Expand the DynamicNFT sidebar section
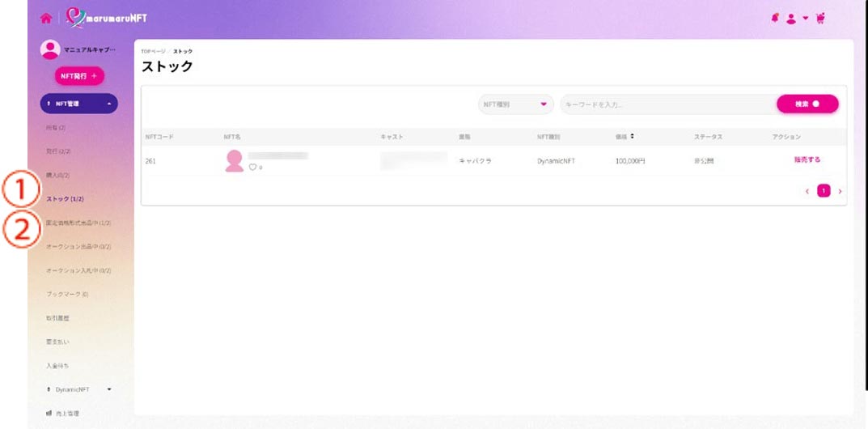 pos(79,389)
